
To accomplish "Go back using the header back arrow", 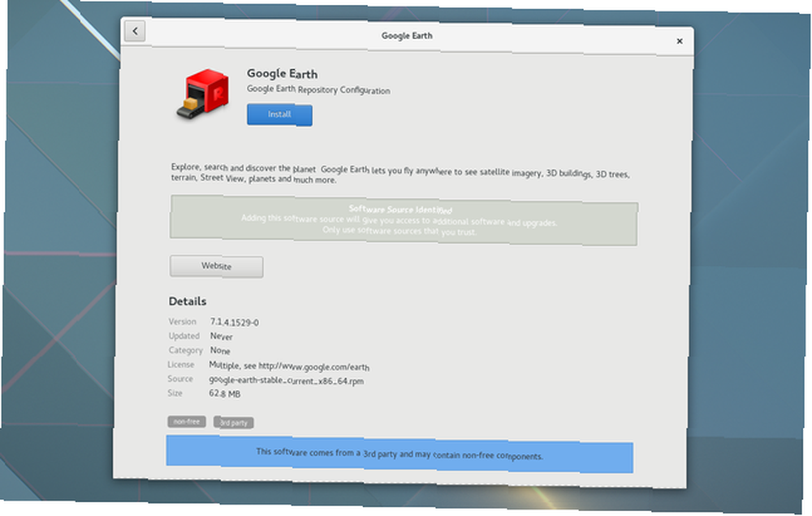I will (135, 31).
